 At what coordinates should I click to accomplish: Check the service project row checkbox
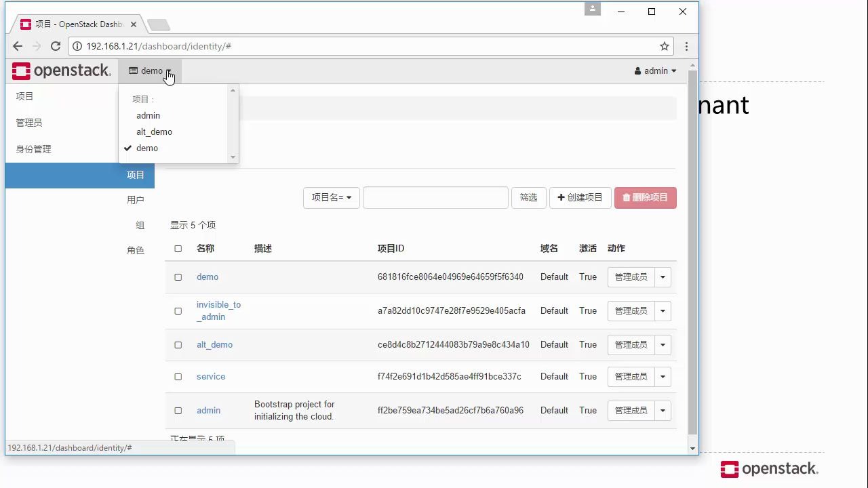click(x=178, y=377)
